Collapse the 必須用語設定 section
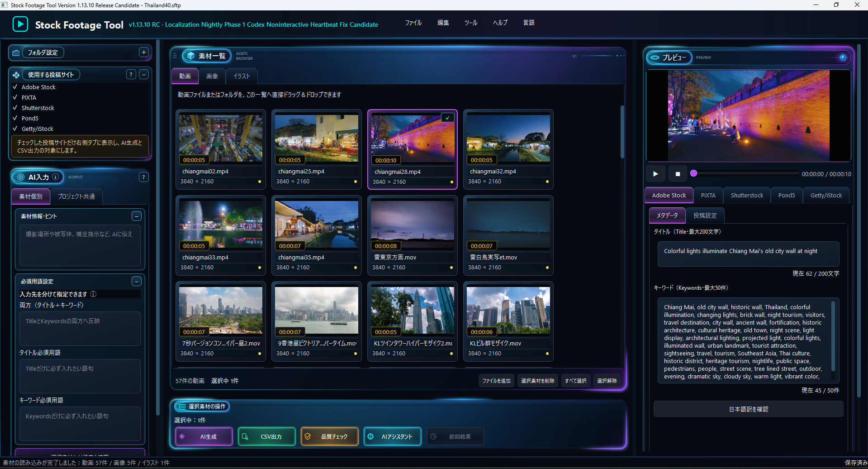 click(137, 281)
